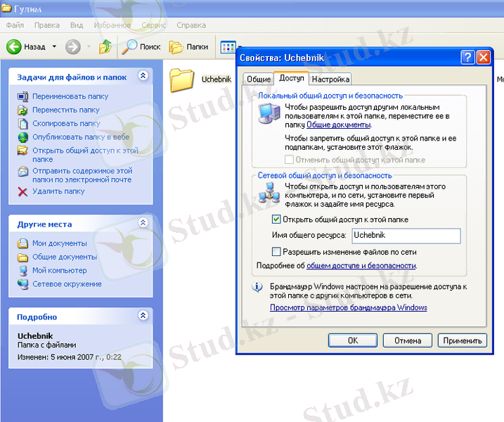Open the Правка menu
504x422 pixels.
pos(47,25)
